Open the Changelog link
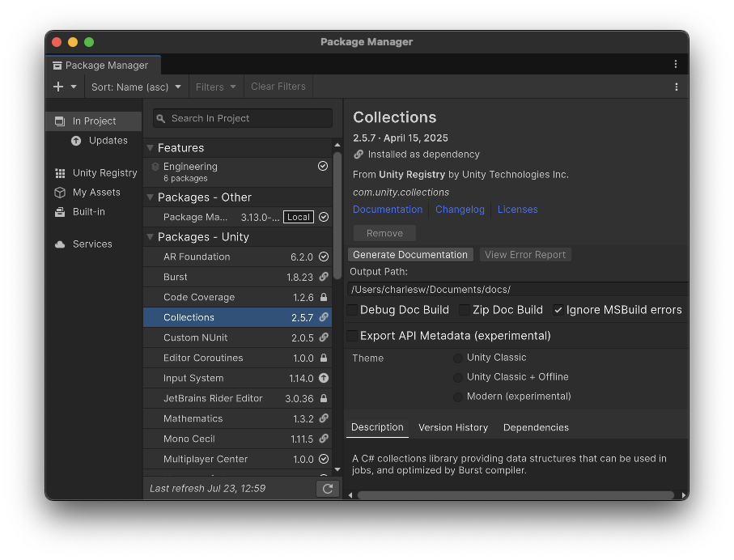734x560 pixels. [460, 210]
